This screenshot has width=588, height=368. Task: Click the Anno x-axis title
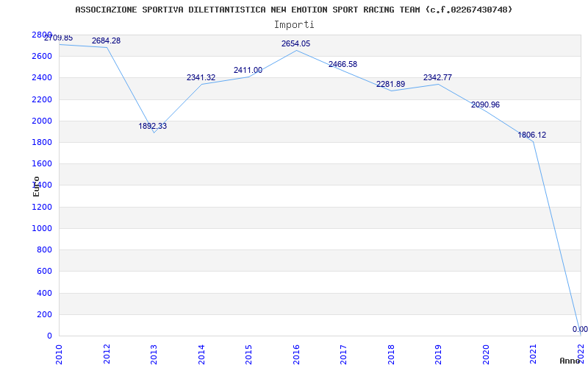(x=570, y=361)
